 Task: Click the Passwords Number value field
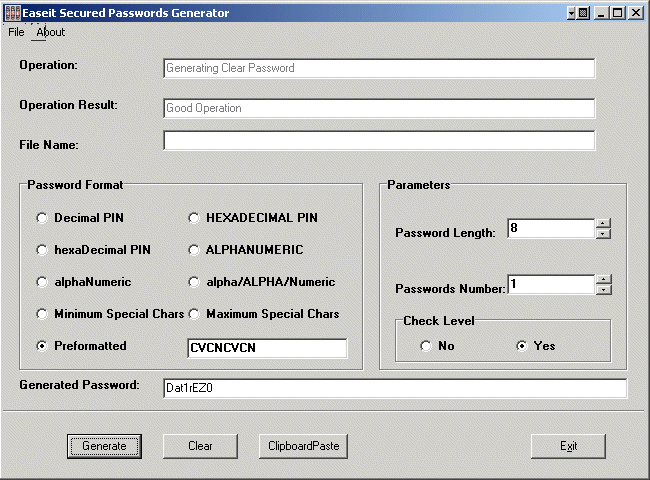551,284
